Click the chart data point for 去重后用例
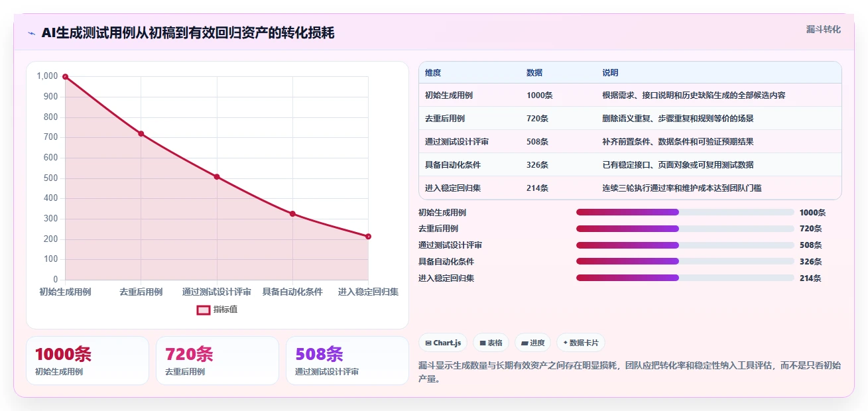This screenshot has width=868, height=411. 141,134
